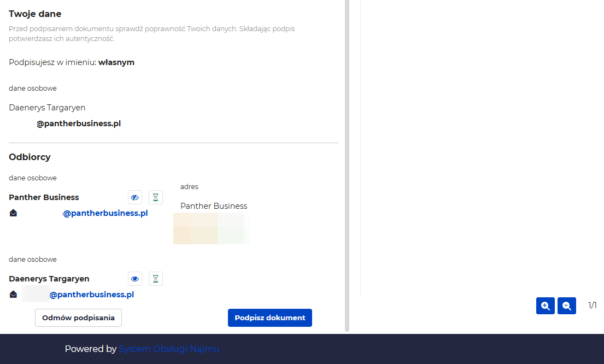
Task: Click the 'adres' label
Action: click(189, 187)
